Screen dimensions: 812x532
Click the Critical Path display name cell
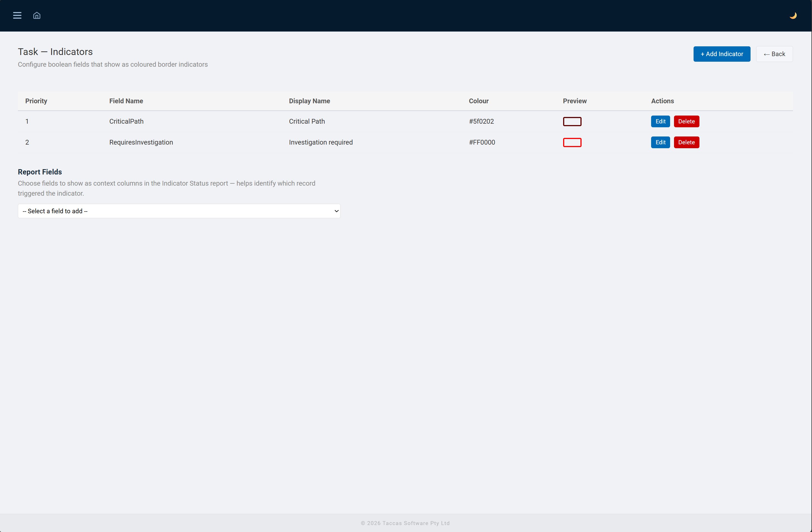point(307,121)
